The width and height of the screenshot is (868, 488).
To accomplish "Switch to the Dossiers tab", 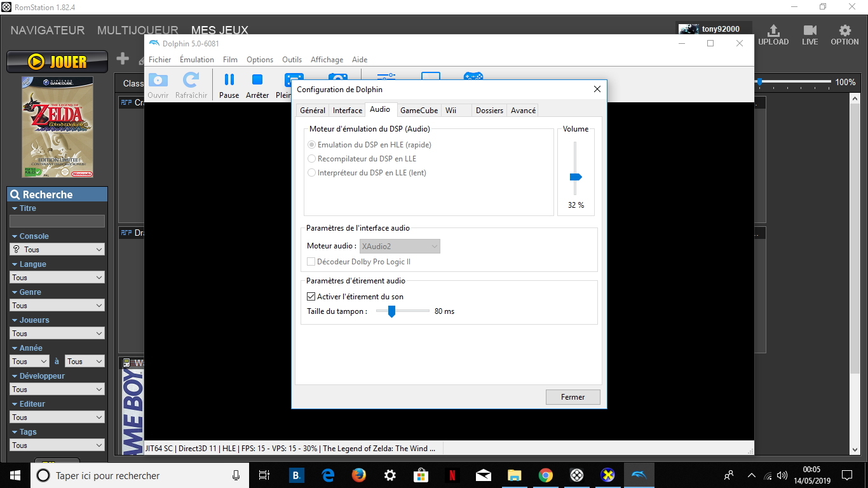I will [x=489, y=111].
